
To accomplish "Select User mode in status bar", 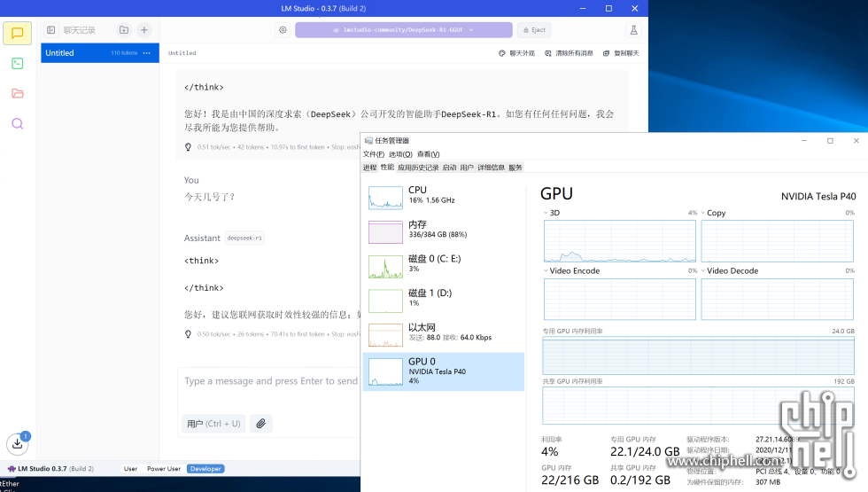I will coord(131,469).
